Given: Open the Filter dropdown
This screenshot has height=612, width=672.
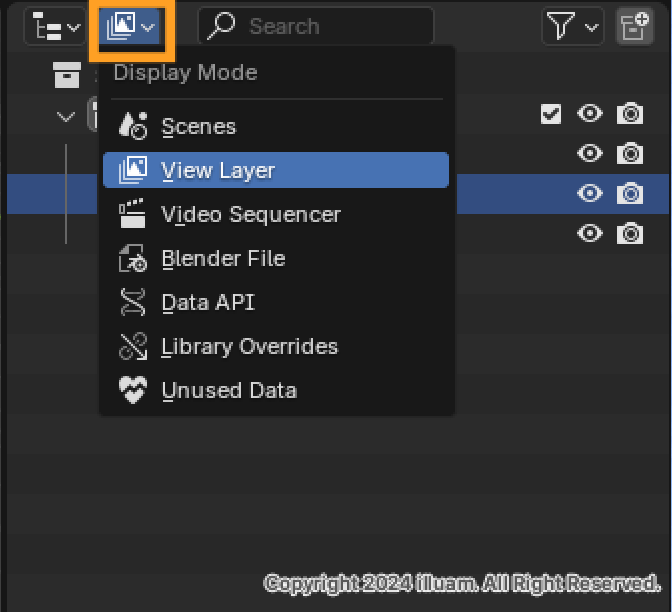Looking at the screenshot, I should [573, 27].
